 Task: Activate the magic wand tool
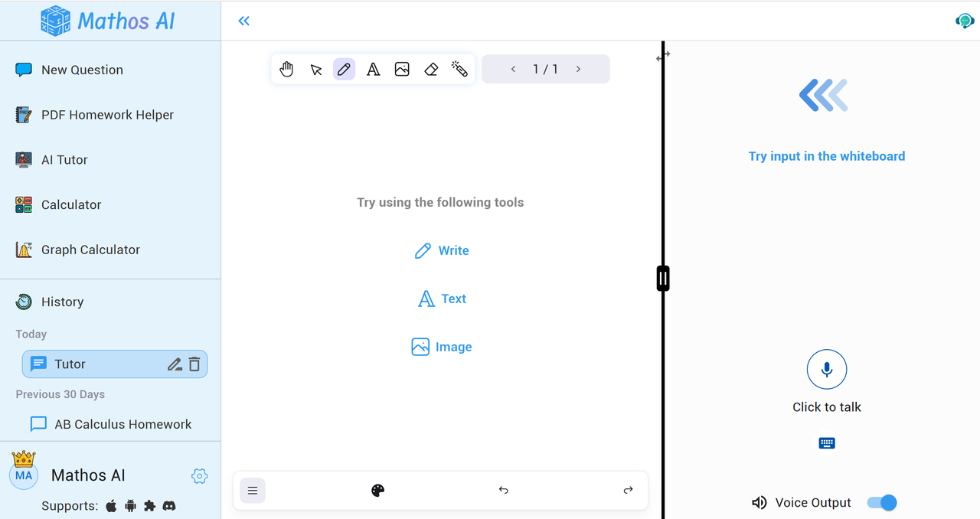459,69
